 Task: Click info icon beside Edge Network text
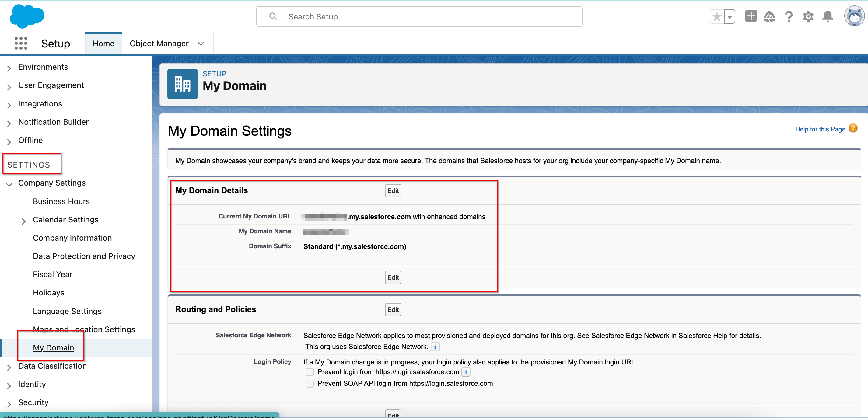(435, 347)
